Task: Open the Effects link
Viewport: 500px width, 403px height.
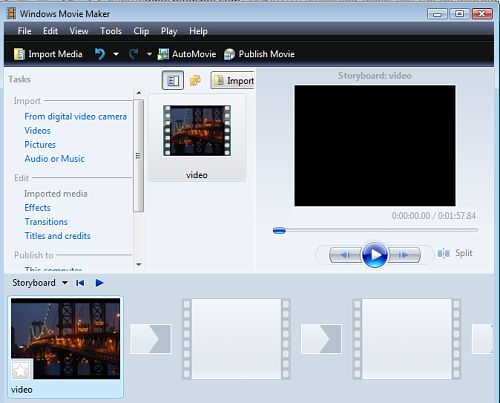Action: coord(37,208)
